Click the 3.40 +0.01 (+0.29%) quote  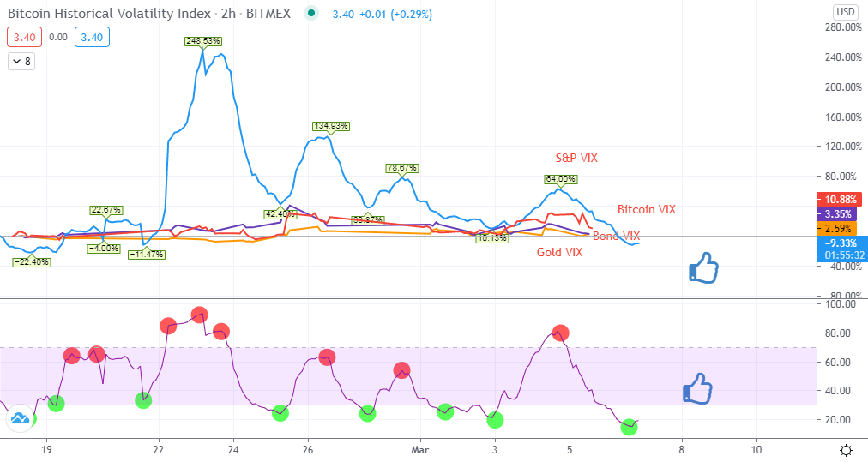click(382, 14)
